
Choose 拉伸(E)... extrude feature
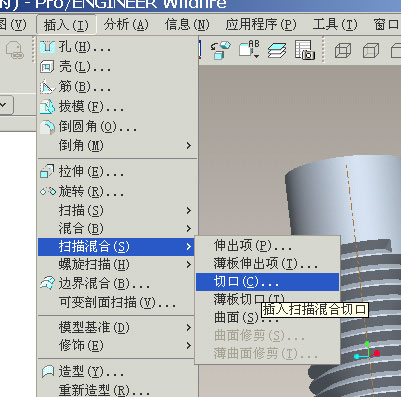[117, 172]
